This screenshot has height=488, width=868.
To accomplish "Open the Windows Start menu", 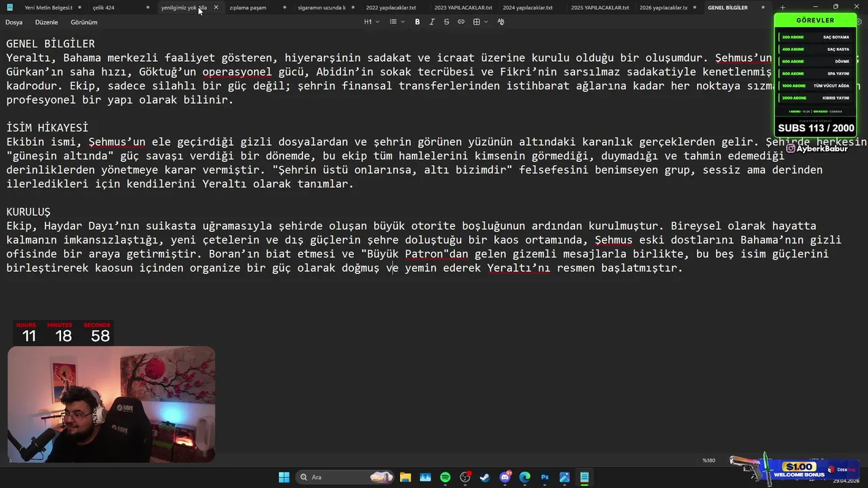I will point(284,477).
